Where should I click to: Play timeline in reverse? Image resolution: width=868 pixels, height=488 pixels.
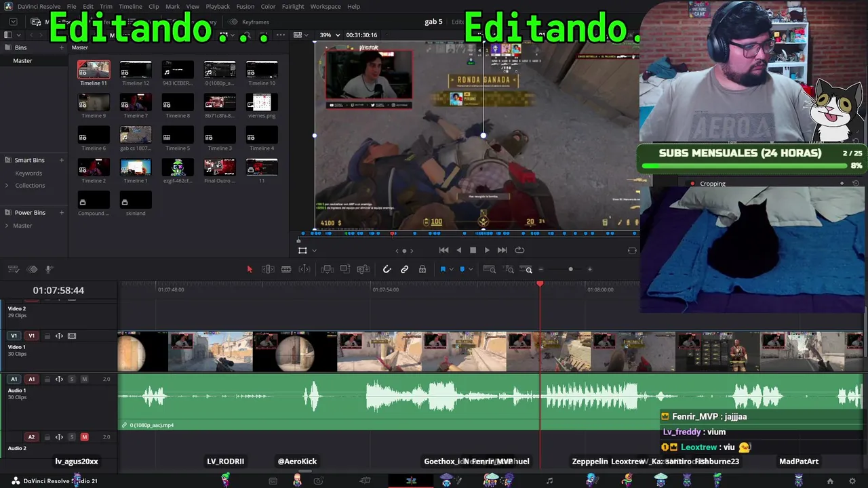pos(458,250)
